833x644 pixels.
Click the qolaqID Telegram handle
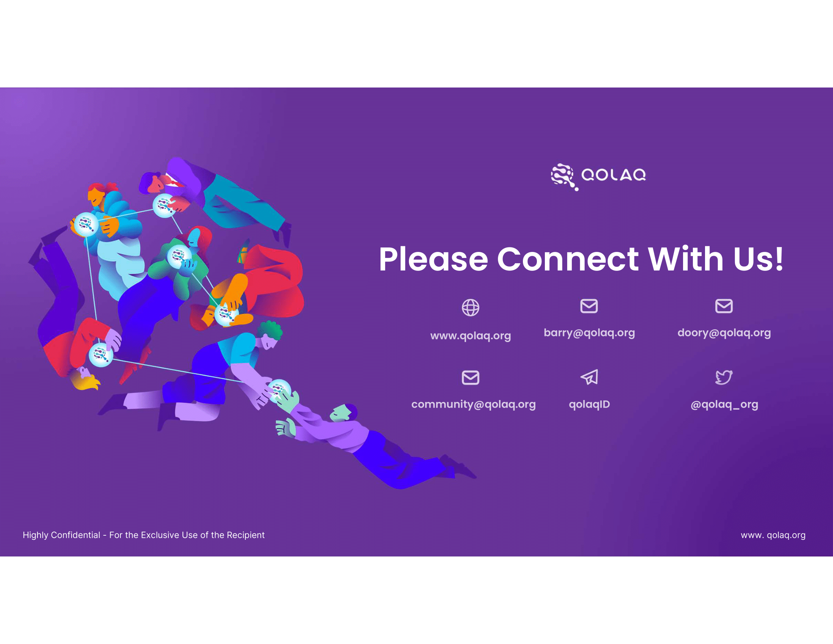(589, 405)
